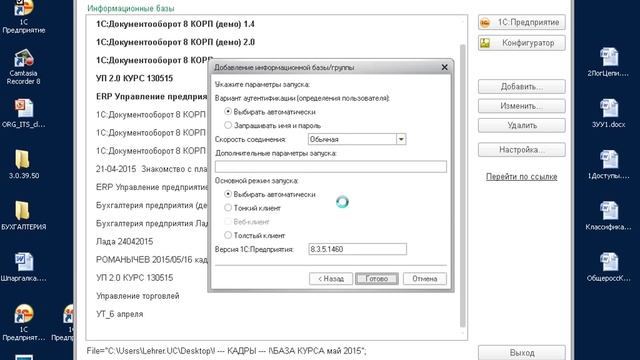Open 2ЛогЦепи desktop document icon
This screenshot has width=640, height=360.
pos(608,62)
